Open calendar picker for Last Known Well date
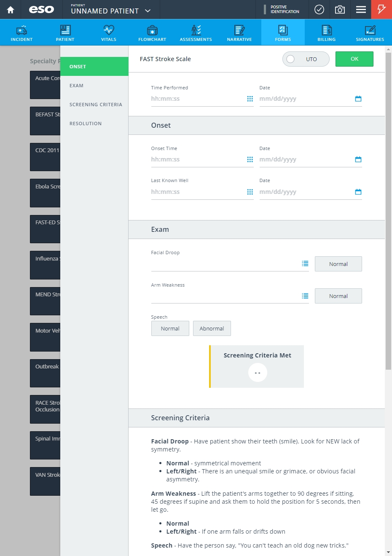 point(358,192)
